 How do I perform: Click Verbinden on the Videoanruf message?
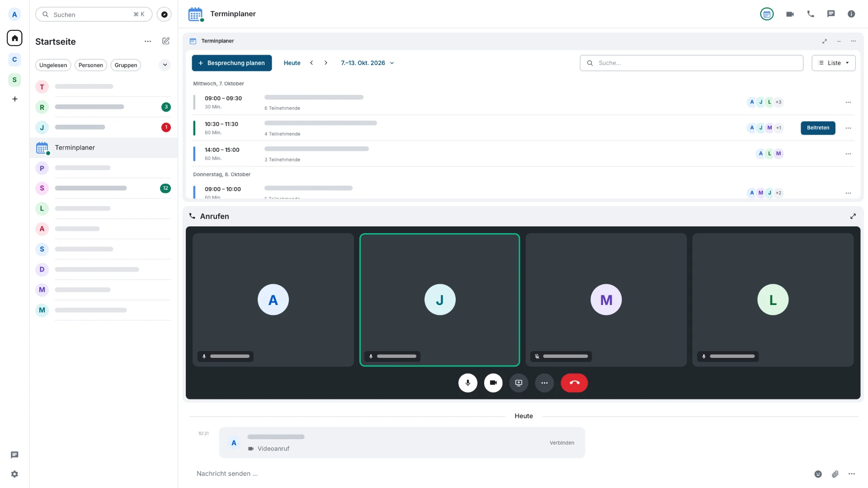point(562,443)
